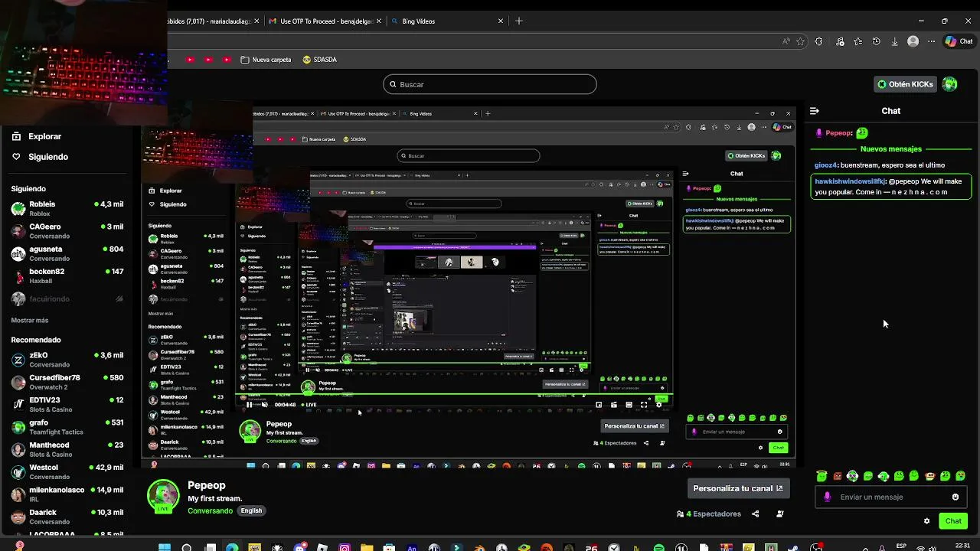This screenshot has height=551, width=980.
Task: Send the message with the green Chat button
Action: coord(953,521)
